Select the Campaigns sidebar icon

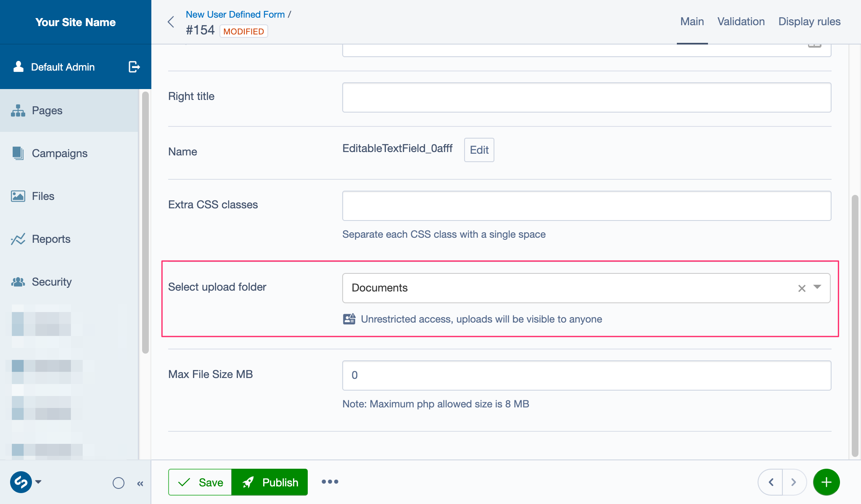click(18, 153)
